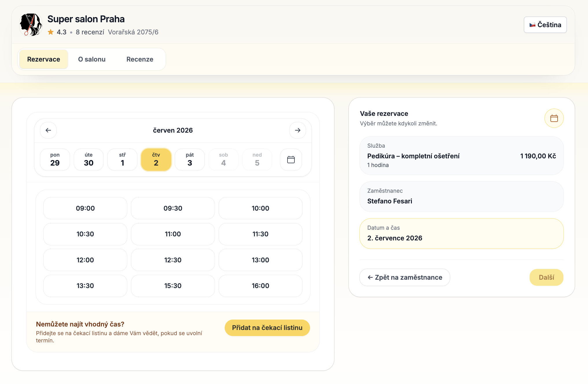This screenshot has width=588, height=384.
Task: Select Monday 29 in the week strip
Action: (55, 159)
